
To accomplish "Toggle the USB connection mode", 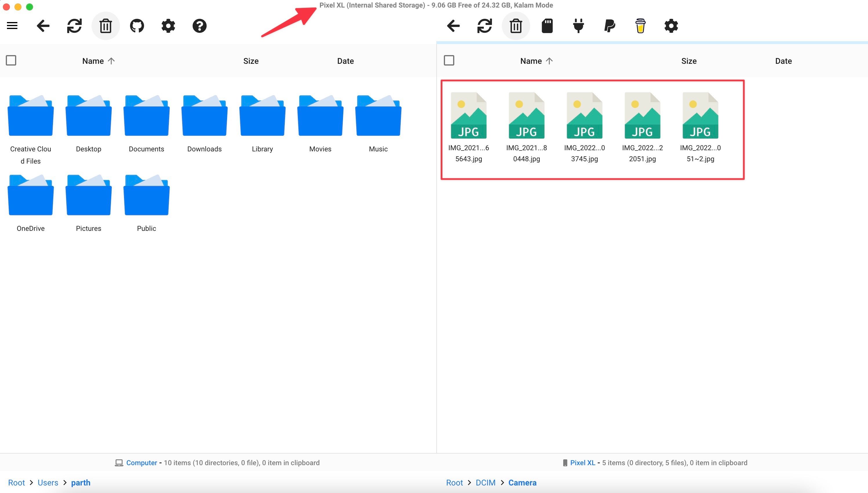I will 578,26.
